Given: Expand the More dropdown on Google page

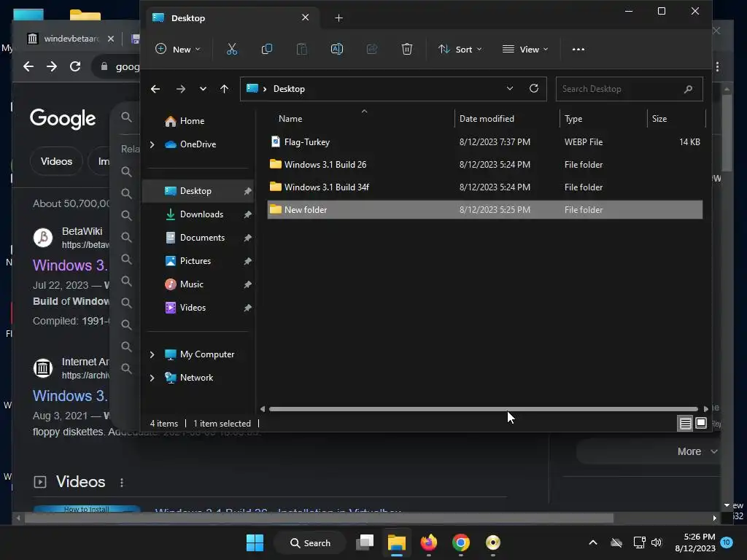Looking at the screenshot, I should (697, 451).
